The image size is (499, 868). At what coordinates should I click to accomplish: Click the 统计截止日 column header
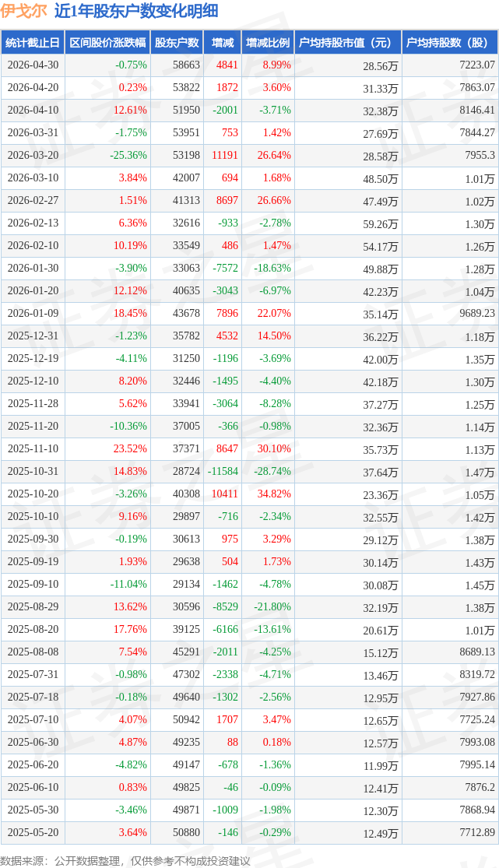click(x=33, y=43)
